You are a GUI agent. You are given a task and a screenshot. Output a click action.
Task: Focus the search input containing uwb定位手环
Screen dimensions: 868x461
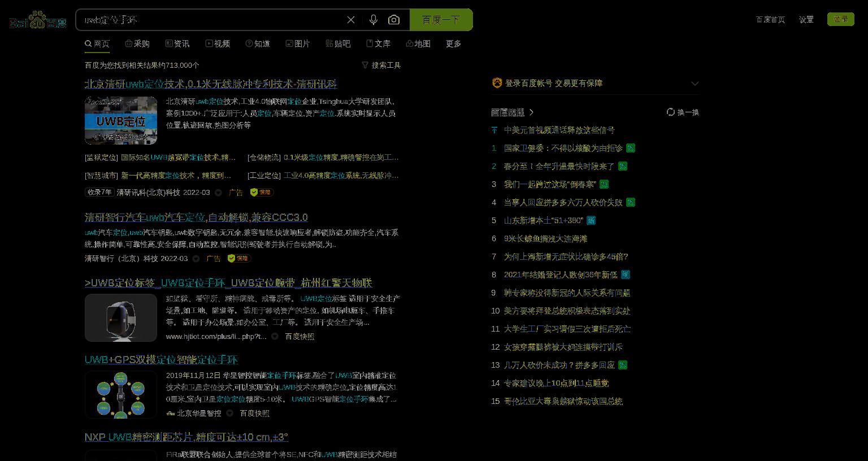click(209, 20)
